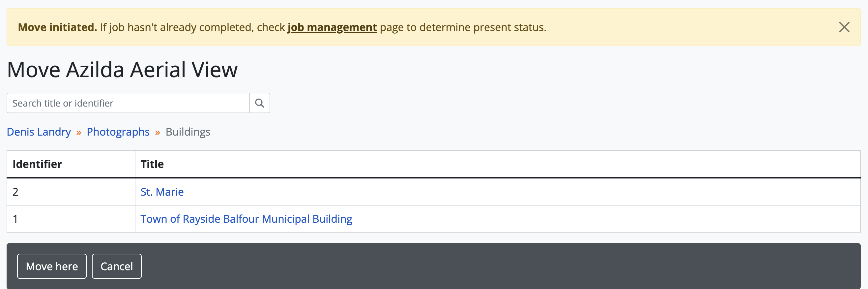Click the Buildings breadcrumb item
Image resolution: width=868 pixels, height=289 pixels.
click(x=188, y=132)
